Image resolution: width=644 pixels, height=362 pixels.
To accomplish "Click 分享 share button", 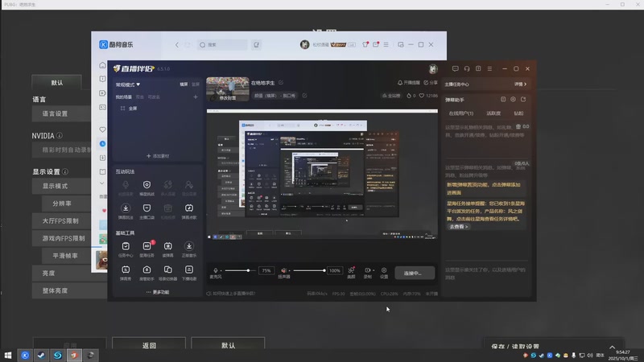I will pos(431,83).
